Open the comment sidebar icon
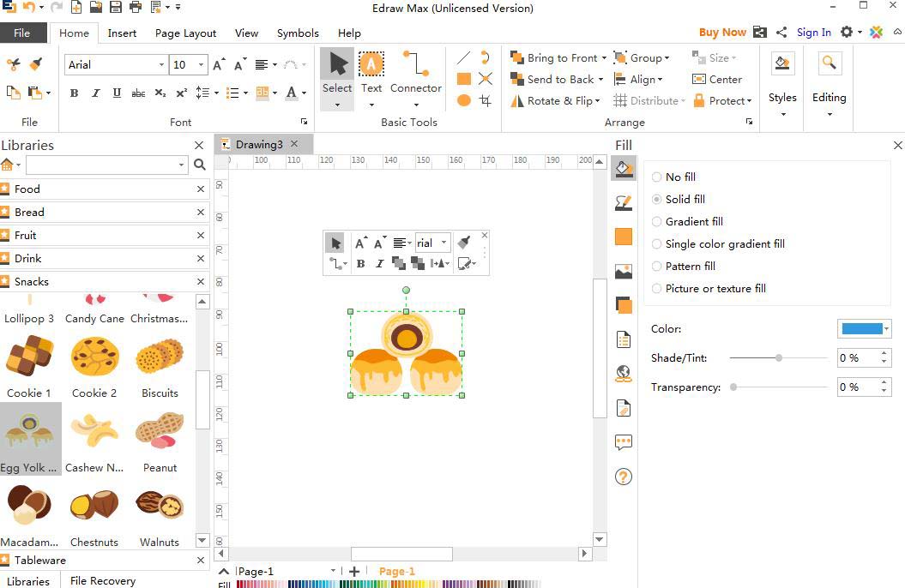This screenshot has width=905, height=588. tap(624, 442)
